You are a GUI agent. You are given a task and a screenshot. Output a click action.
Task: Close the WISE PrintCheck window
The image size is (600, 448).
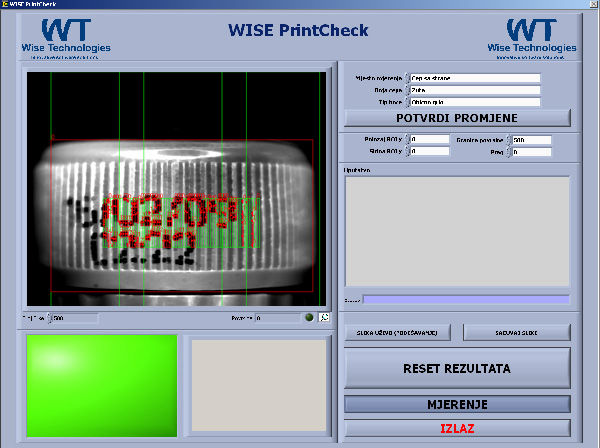point(594,4)
